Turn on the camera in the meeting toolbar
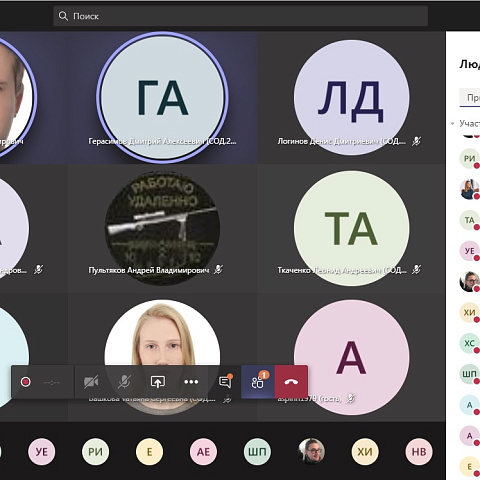This screenshot has height=480, width=480. click(91, 382)
